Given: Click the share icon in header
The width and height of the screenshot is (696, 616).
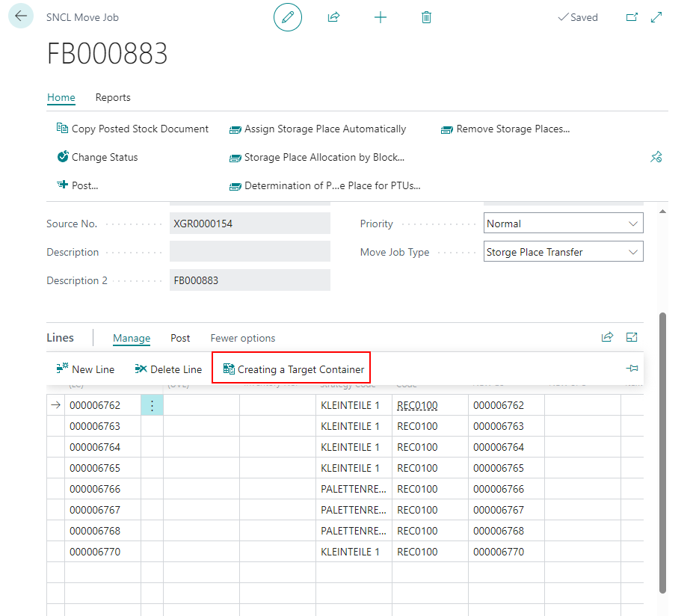Looking at the screenshot, I should [333, 17].
